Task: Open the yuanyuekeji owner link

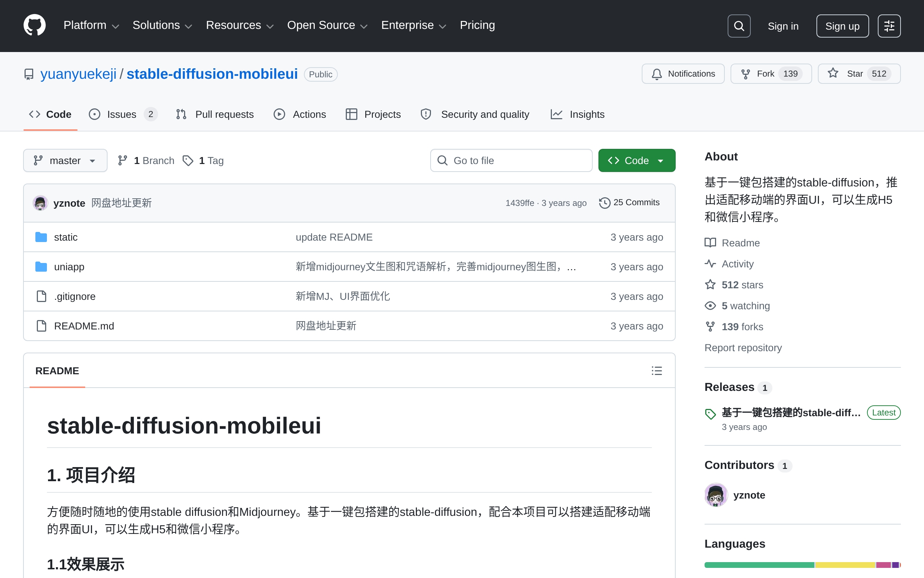Action: pos(78,74)
